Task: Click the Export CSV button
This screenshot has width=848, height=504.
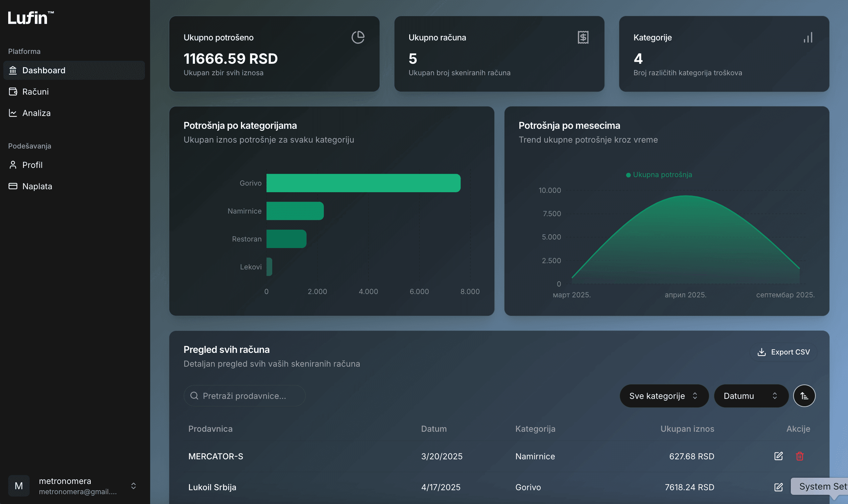Action: [x=783, y=352]
